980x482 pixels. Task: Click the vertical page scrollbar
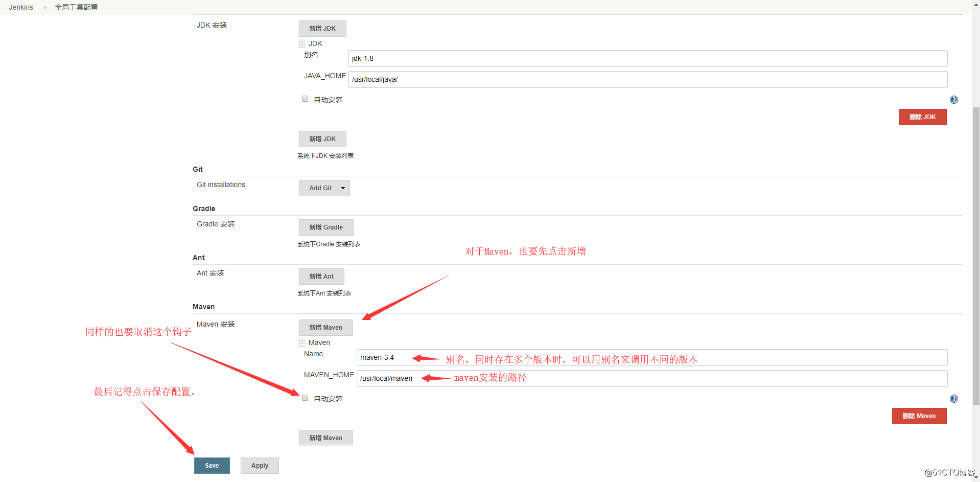coord(976,256)
